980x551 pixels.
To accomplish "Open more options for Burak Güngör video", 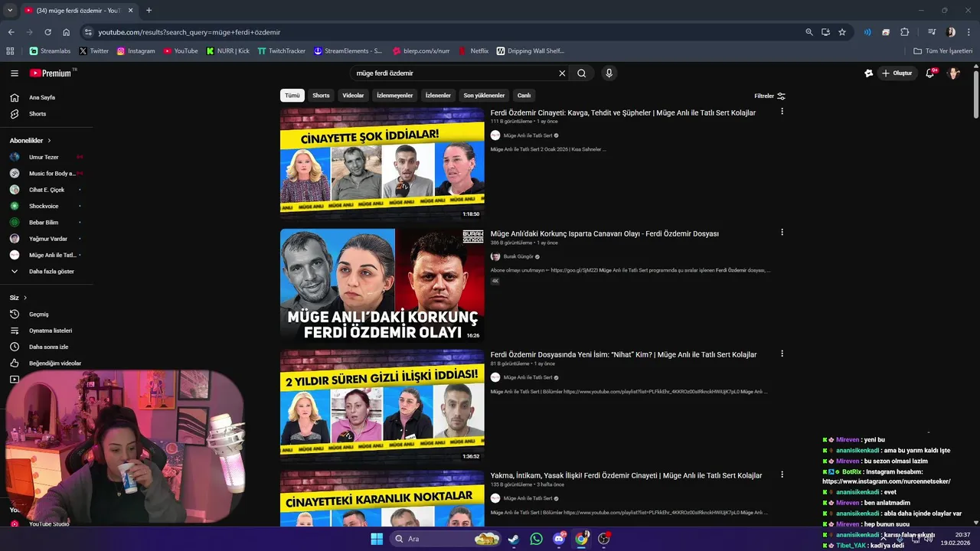I will 782,233.
